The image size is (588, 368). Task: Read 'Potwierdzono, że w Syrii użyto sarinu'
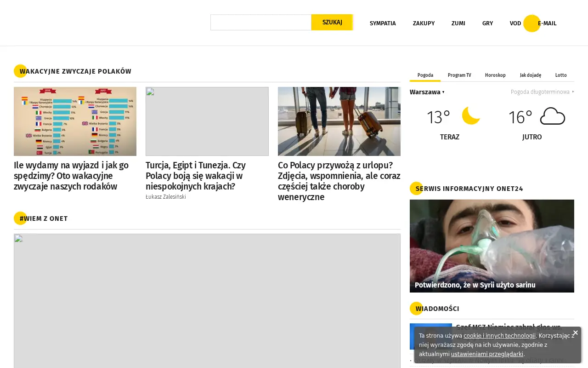pyautogui.click(x=475, y=285)
